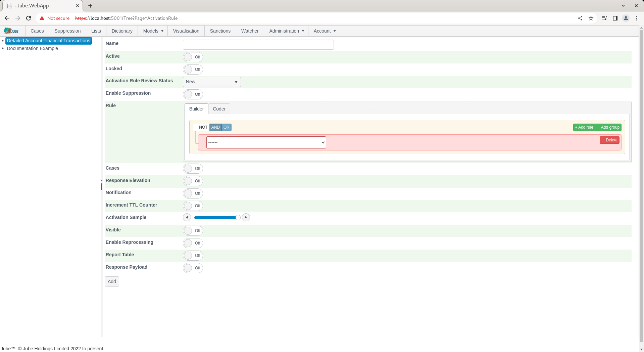The image size is (644, 352).
Task: Click the Activation Sample slider handle
Action: (x=238, y=218)
